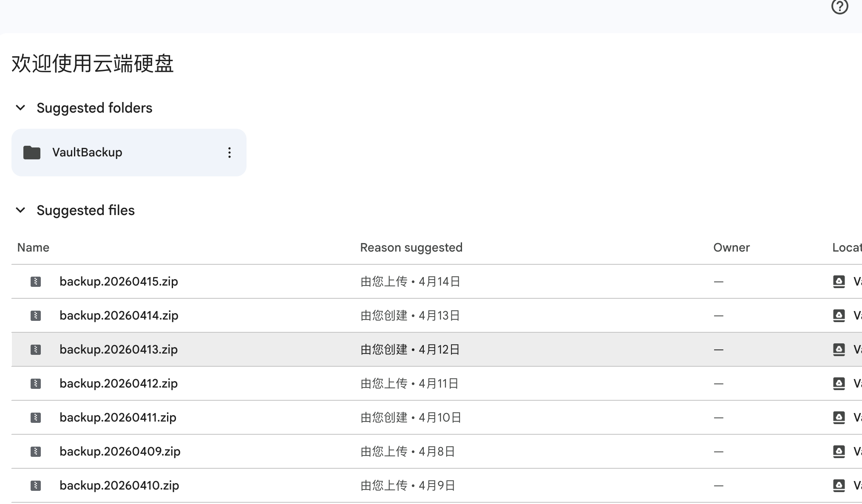Collapse the Suggested folders section
Image resolution: width=862 pixels, height=504 pixels.
click(x=20, y=108)
